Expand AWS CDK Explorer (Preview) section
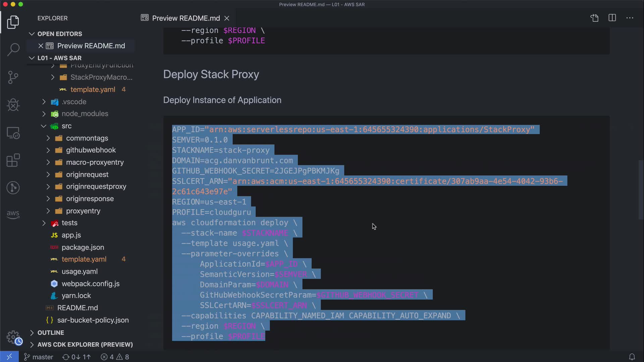This screenshot has height=362, width=644. 32,345
